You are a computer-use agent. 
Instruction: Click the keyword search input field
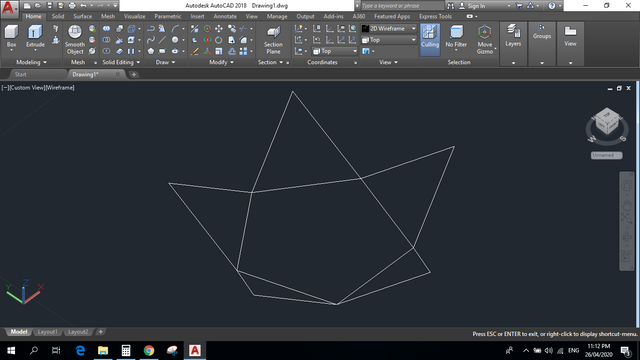402,6
